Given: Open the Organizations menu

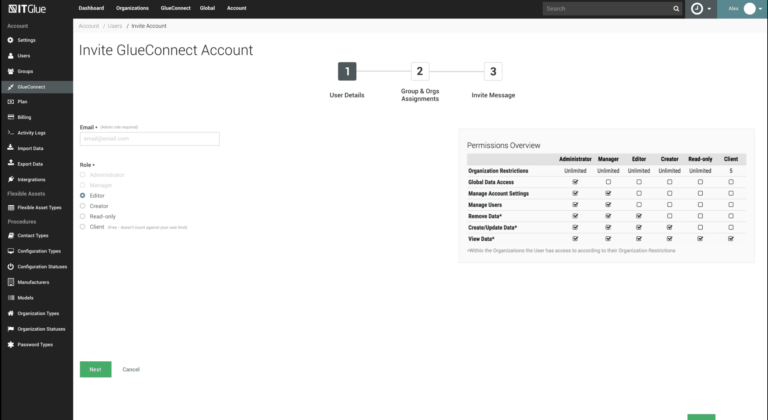Looking at the screenshot, I should pos(132,8).
